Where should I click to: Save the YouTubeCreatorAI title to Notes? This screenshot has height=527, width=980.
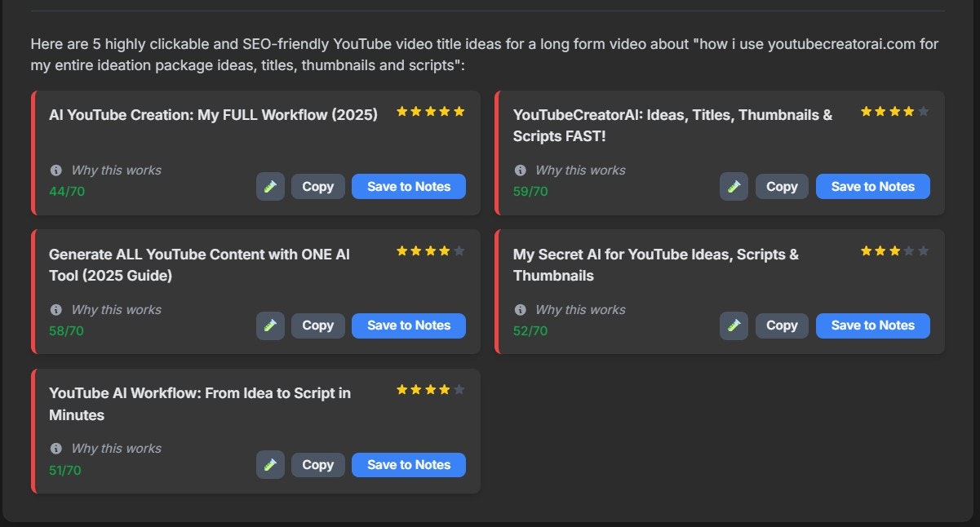(x=872, y=186)
